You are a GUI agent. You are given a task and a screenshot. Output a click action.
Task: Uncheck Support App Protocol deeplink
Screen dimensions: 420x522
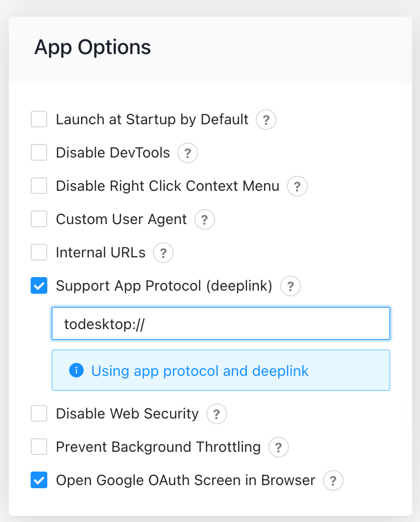point(39,285)
